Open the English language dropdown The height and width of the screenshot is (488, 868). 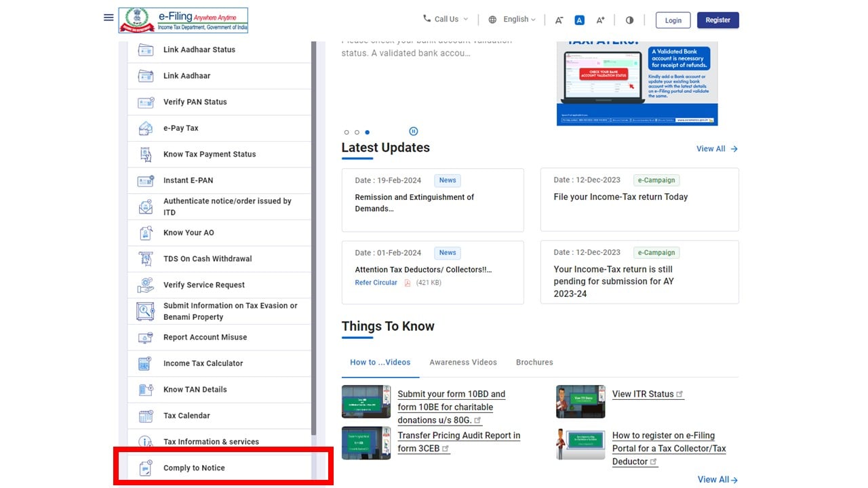click(513, 20)
